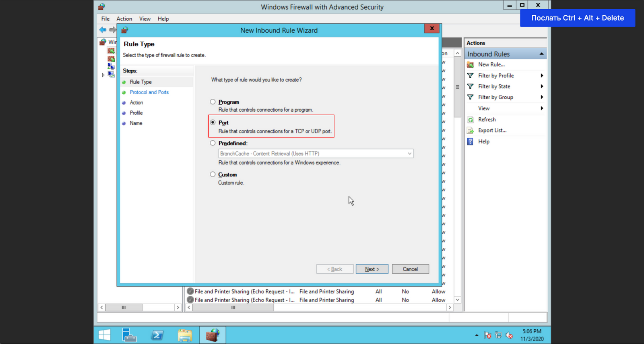This screenshot has height=345, width=644.
Task: Open the View menu
Action: pyautogui.click(x=145, y=19)
